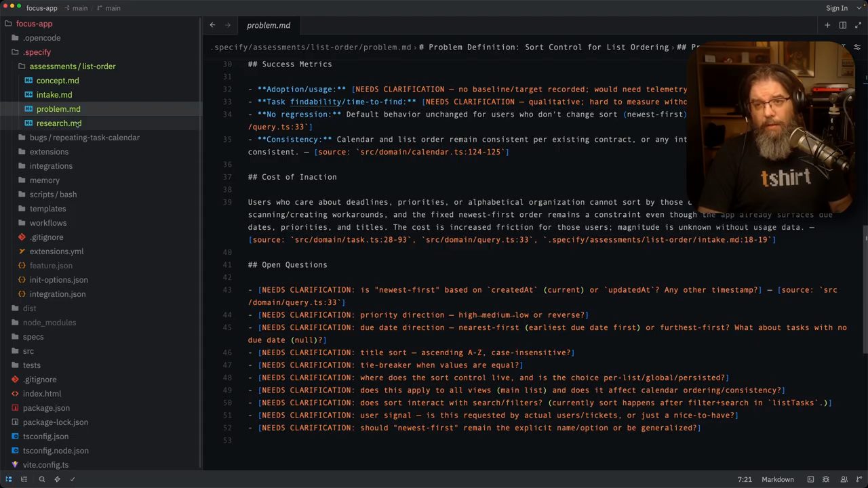This screenshot has width=868, height=488.
Task: Change language via Markdown status button
Action: pyautogui.click(x=778, y=479)
